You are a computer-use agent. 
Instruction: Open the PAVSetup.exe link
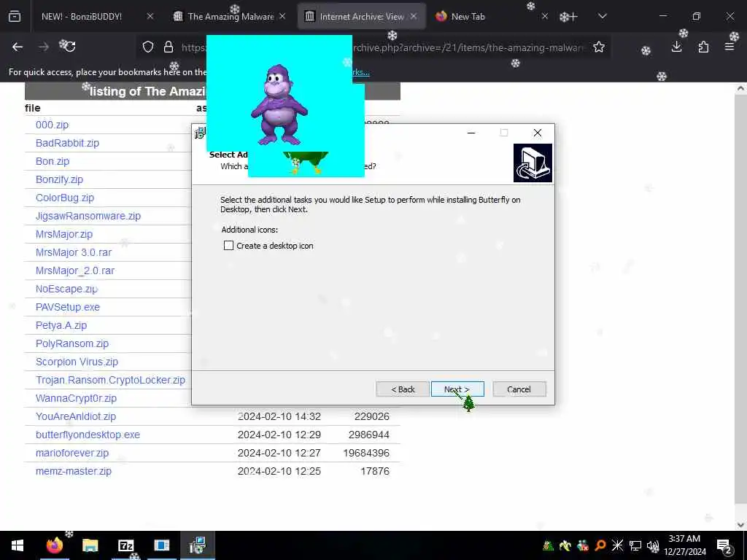[68, 307]
